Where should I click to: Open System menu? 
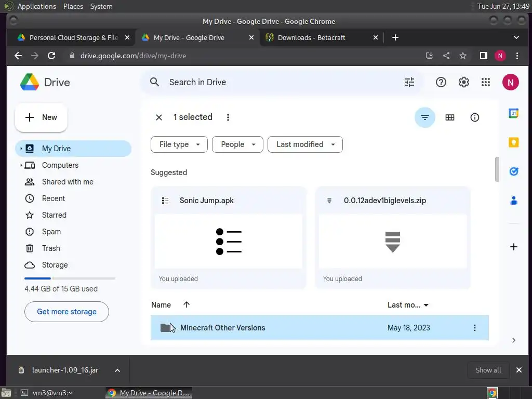click(x=101, y=6)
